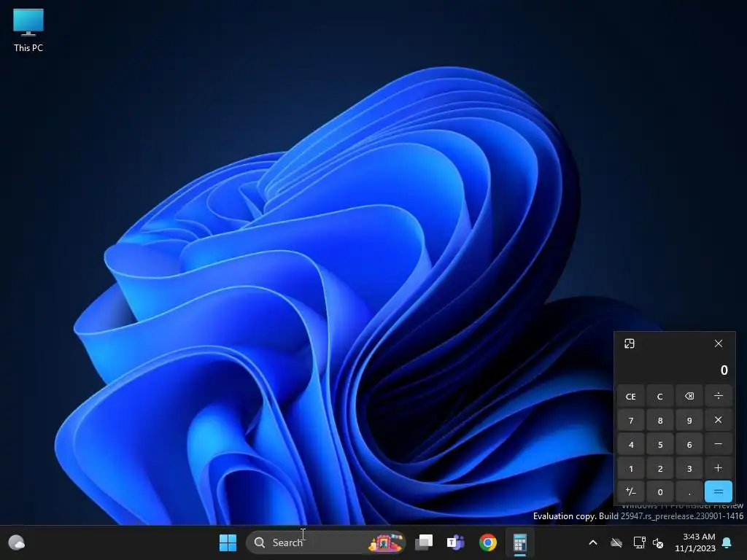Click the Calculator display value 0

724,370
